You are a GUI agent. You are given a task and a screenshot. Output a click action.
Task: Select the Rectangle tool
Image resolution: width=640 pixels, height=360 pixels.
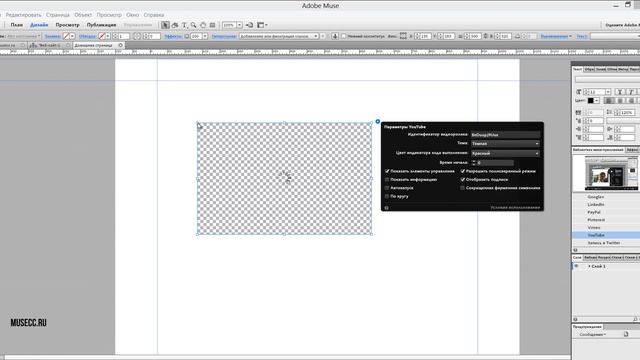[x=212, y=25]
